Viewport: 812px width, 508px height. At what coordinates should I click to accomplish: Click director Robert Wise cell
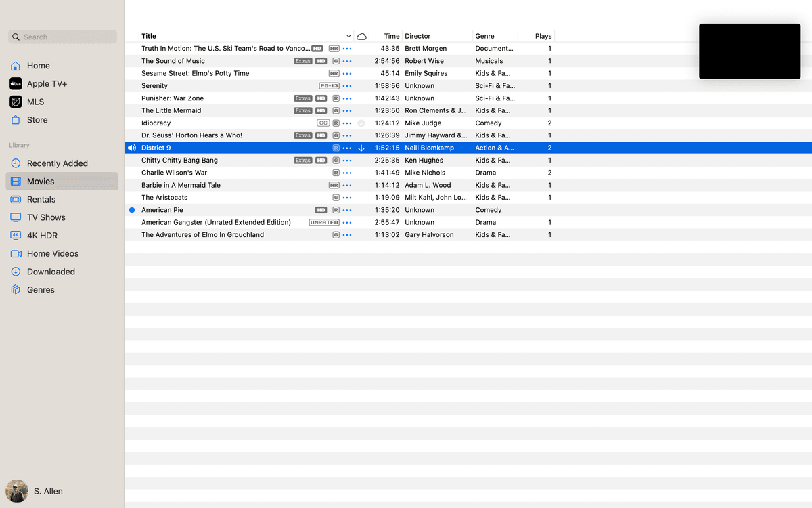pyautogui.click(x=424, y=61)
